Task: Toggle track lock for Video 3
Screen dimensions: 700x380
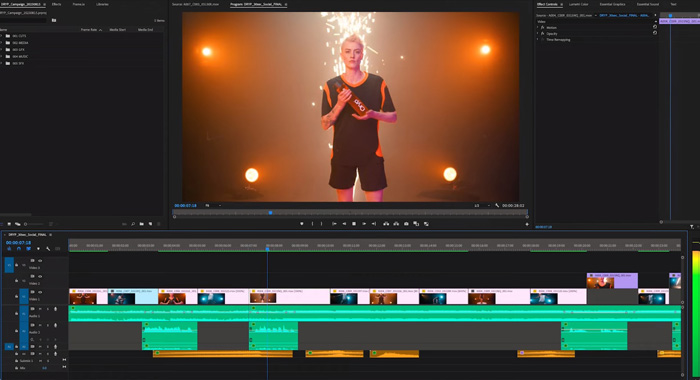Action: pos(17,265)
